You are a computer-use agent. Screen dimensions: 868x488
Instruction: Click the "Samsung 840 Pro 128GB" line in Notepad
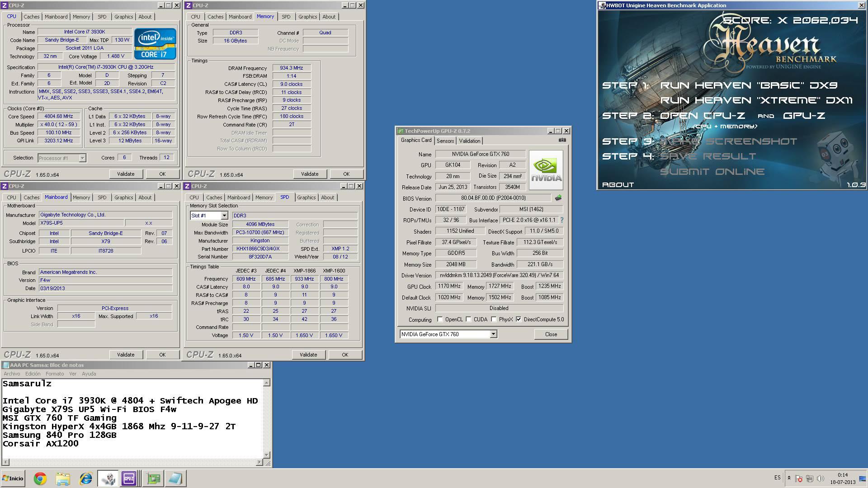tap(59, 435)
